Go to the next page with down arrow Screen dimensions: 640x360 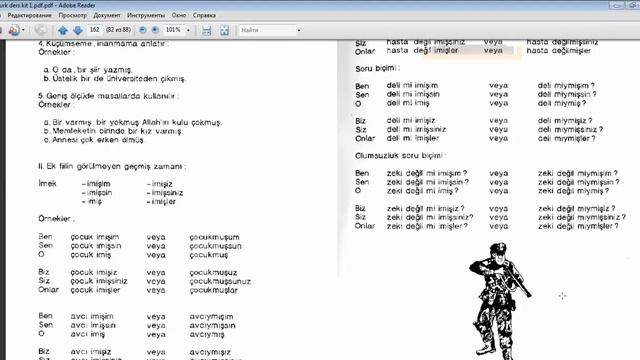tap(78, 30)
